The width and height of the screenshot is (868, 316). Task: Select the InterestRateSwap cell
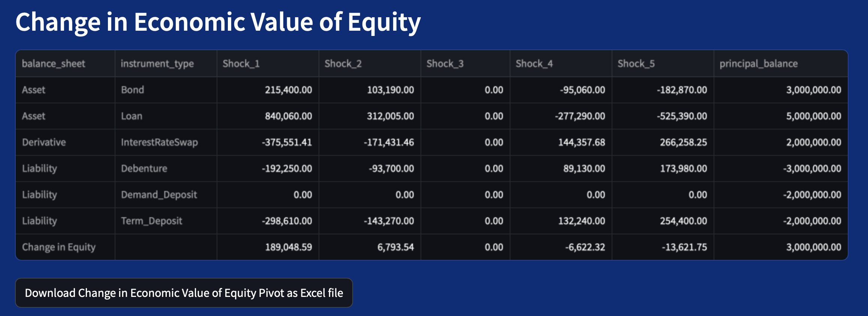[x=159, y=142]
